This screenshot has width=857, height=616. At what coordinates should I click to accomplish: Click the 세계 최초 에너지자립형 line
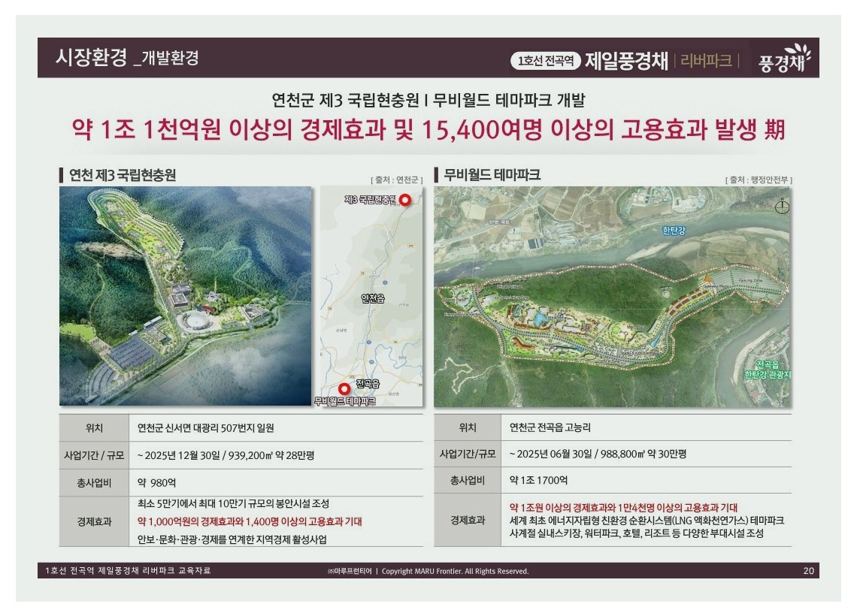pyautogui.click(x=647, y=521)
